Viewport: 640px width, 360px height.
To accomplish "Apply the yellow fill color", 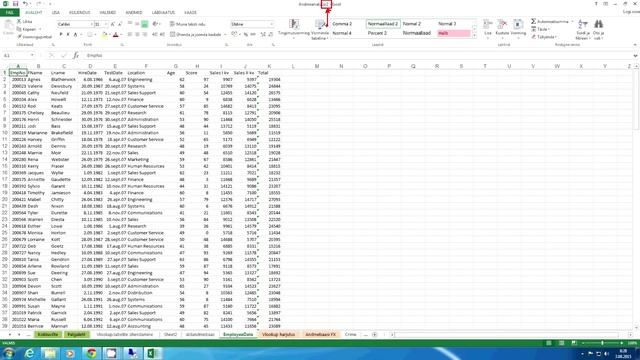I will coord(104,35).
